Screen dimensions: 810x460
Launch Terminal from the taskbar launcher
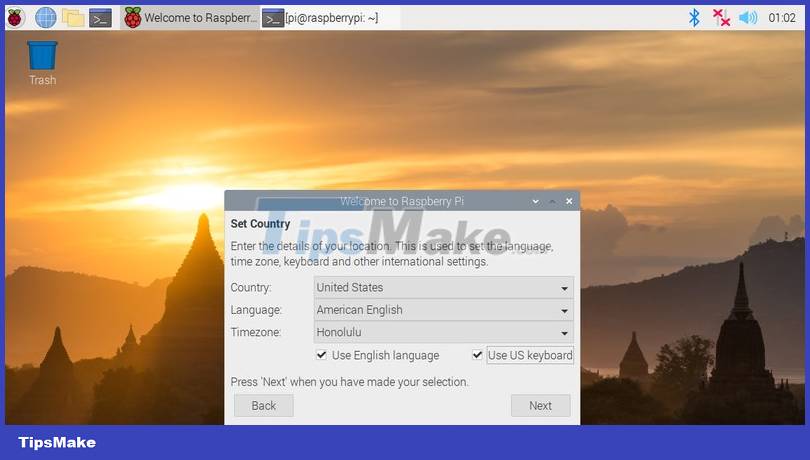tap(100, 17)
